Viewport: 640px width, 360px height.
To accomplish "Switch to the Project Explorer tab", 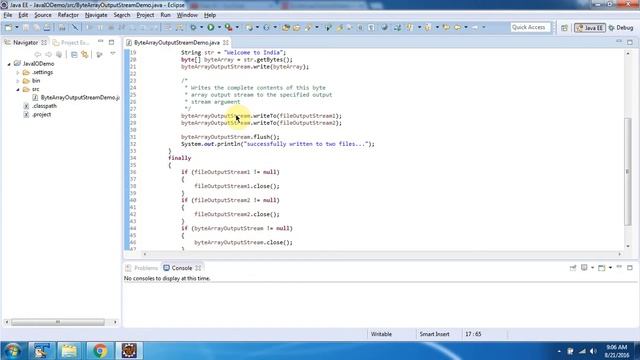I will pyautogui.click(x=71, y=42).
